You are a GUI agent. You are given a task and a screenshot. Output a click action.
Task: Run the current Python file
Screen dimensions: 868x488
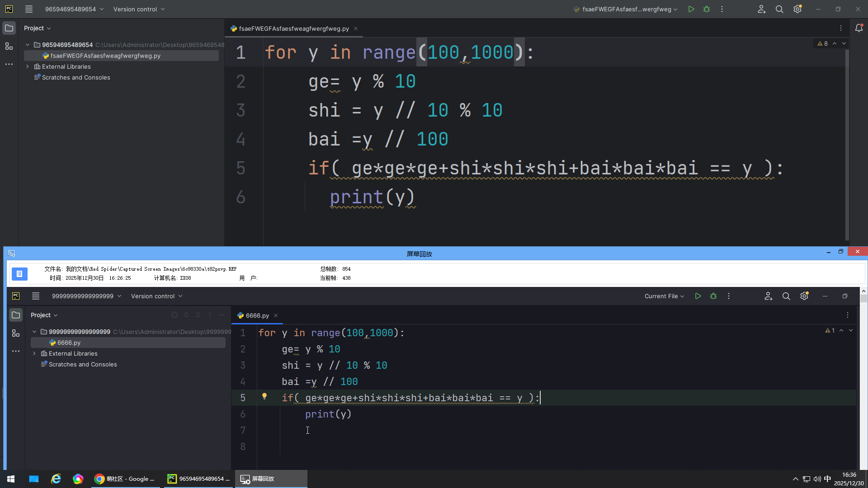[x=691, y=9]
